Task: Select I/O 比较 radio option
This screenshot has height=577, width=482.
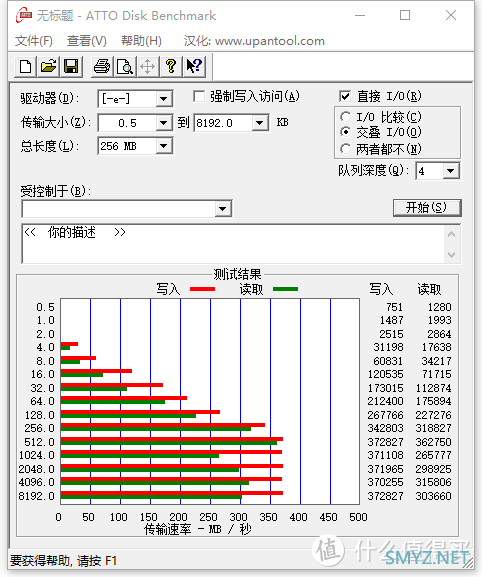Action: point(345,117)
